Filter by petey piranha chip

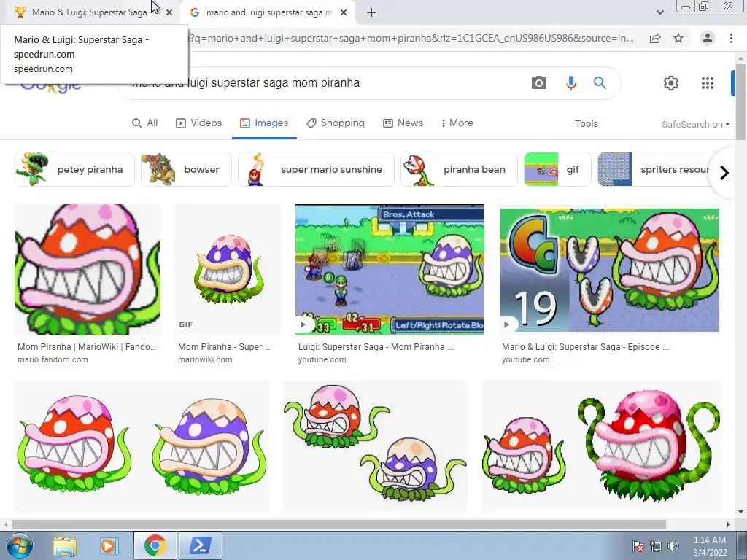pos(75,169)
